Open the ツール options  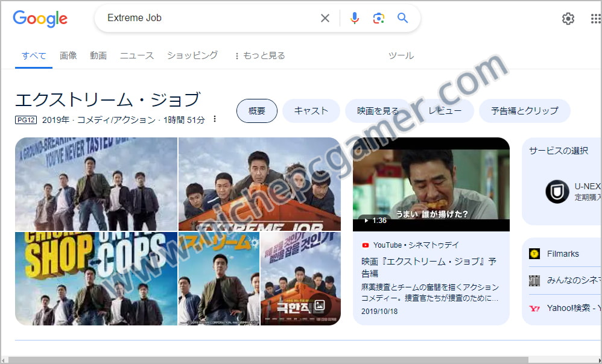(x=401, y=56)
